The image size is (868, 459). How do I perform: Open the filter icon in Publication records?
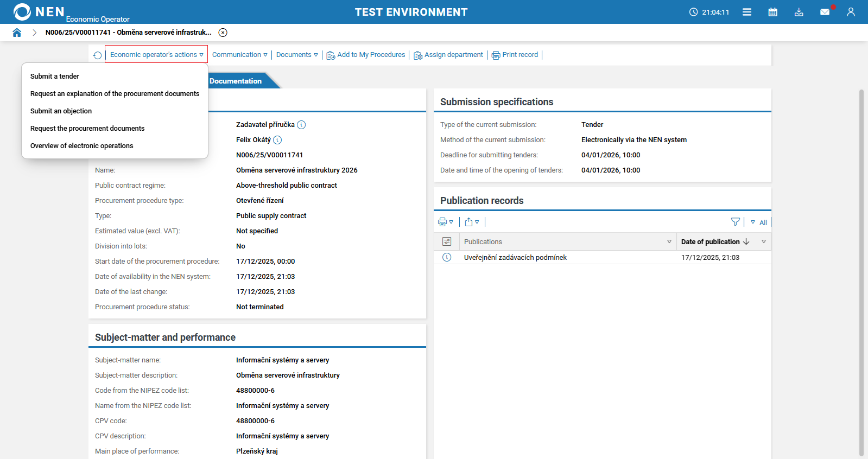point(735,222)
